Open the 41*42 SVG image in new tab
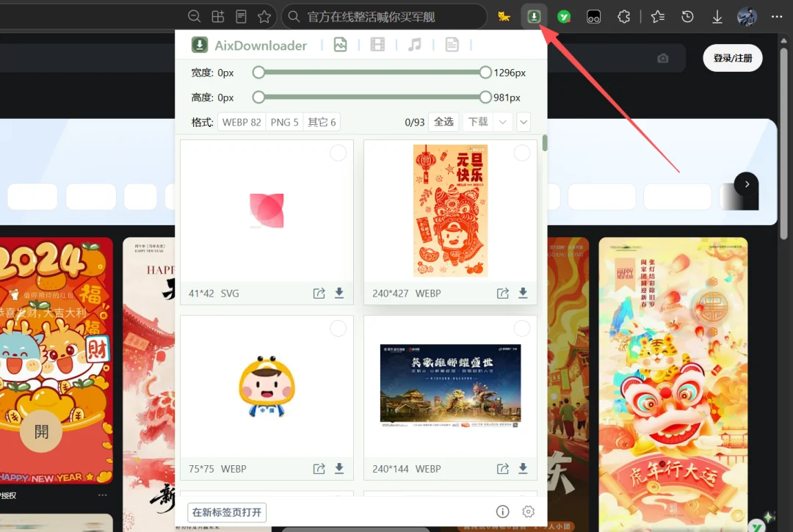This screenshot has width=793, height=532. 319,294
